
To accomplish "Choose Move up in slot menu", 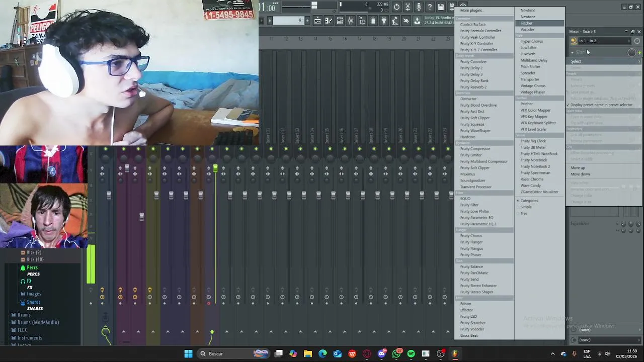I will 578,168.
